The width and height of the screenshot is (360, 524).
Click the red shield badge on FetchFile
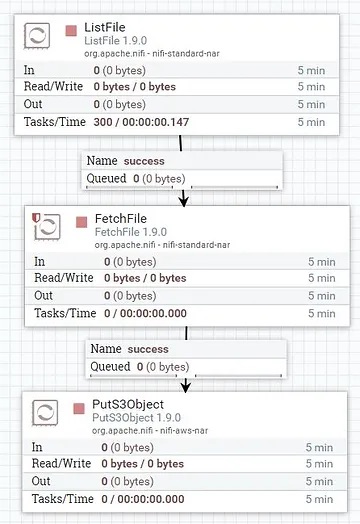(x=36, y=218)
